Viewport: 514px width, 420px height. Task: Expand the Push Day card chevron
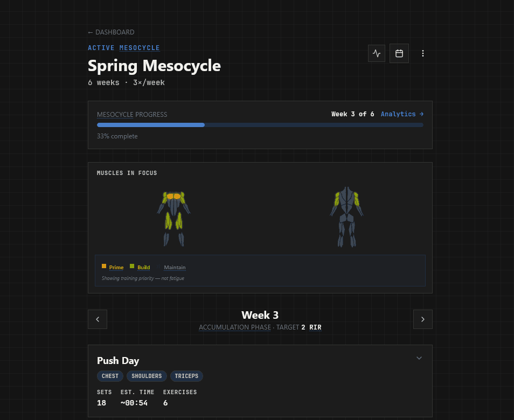coord(419,358)
